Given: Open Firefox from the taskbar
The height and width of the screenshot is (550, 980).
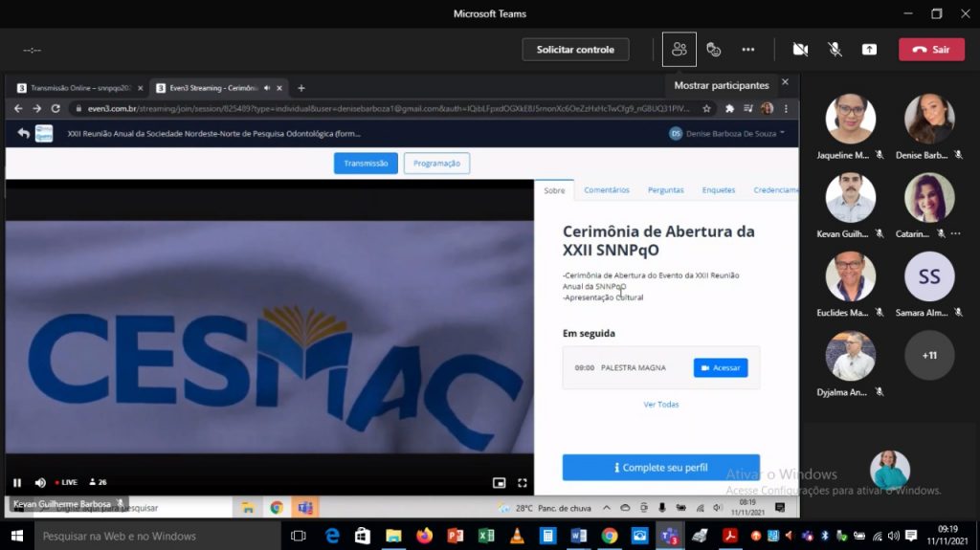Looking at the screenshot, I should coord(424,537).
